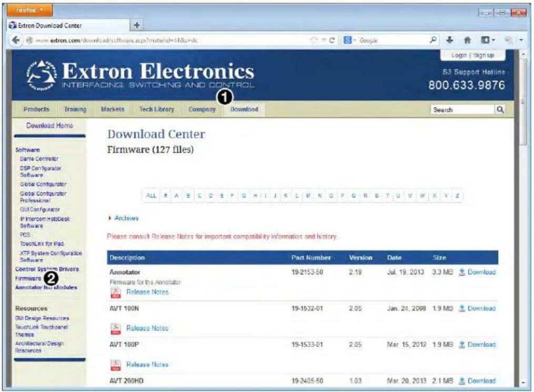The height and width of the screenshot is (392, 534).
Task: Select the part number 19-2153-50
Action: click(x=307, y=272)
